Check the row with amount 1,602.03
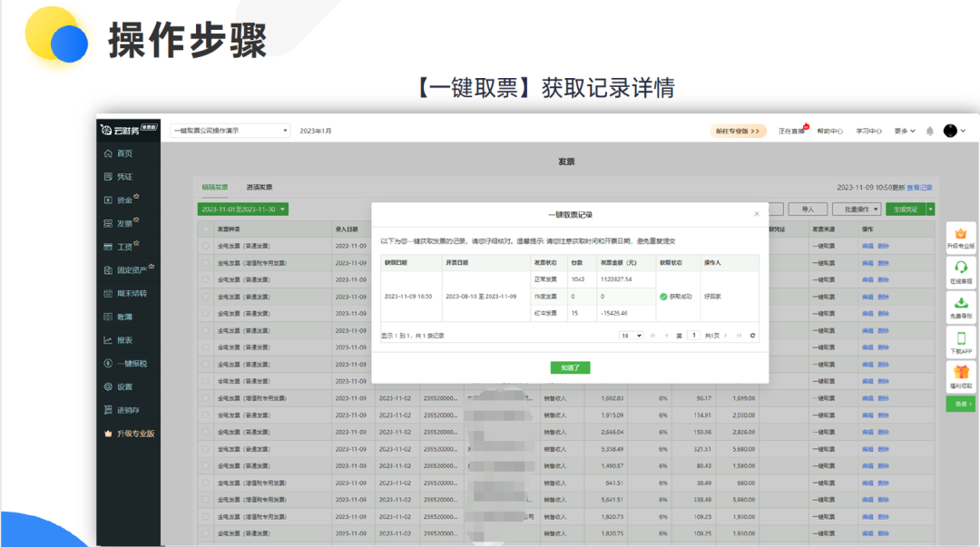This screenshot has width=980, height=547. tap(206, 398)
